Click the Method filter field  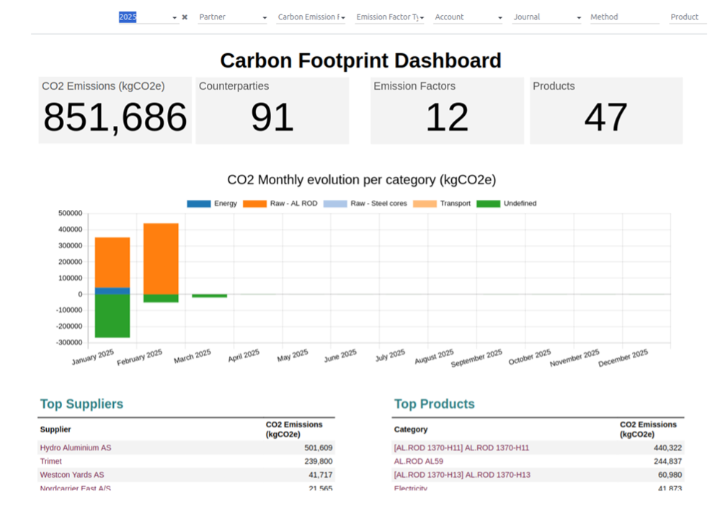coord(623,17)
